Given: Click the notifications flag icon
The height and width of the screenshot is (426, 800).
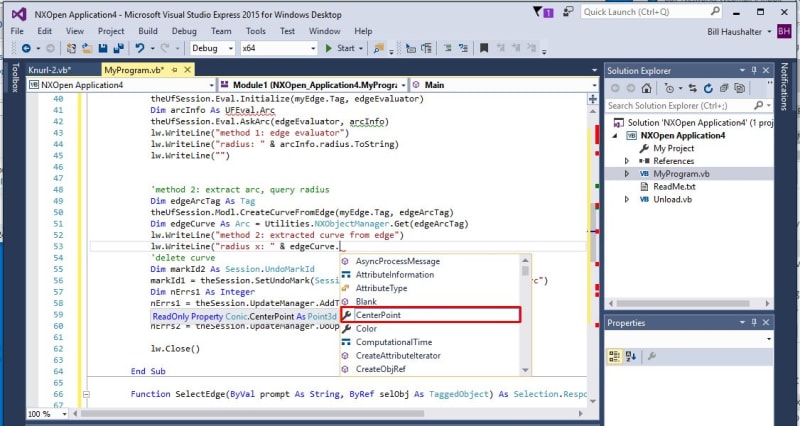Looking at the screenshot, I should tap(543, 12).
